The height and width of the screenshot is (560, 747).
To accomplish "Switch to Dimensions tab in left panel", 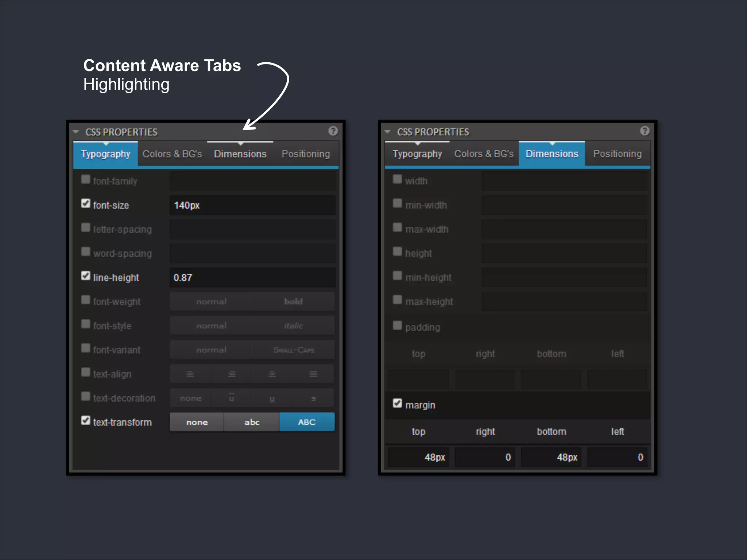I will pyautogui.click(x=240, y=154).
